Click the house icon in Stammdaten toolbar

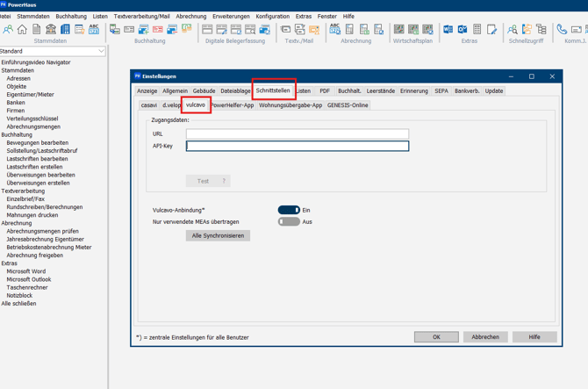click(22, 30)
